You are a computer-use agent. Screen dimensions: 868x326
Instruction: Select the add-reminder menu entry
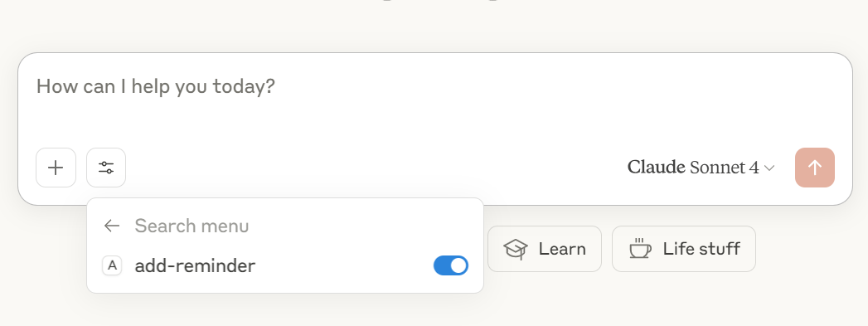click(x=285, y=265)
